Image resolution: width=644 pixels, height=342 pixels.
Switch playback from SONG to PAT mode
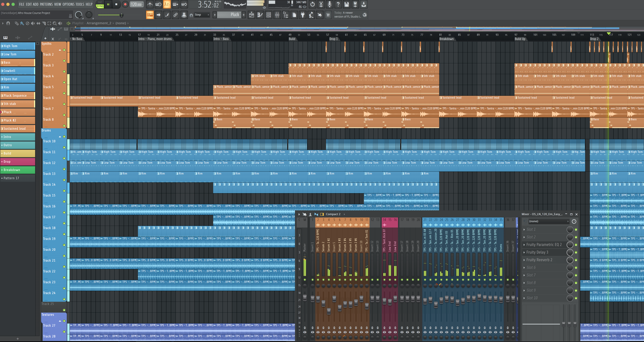100,2
